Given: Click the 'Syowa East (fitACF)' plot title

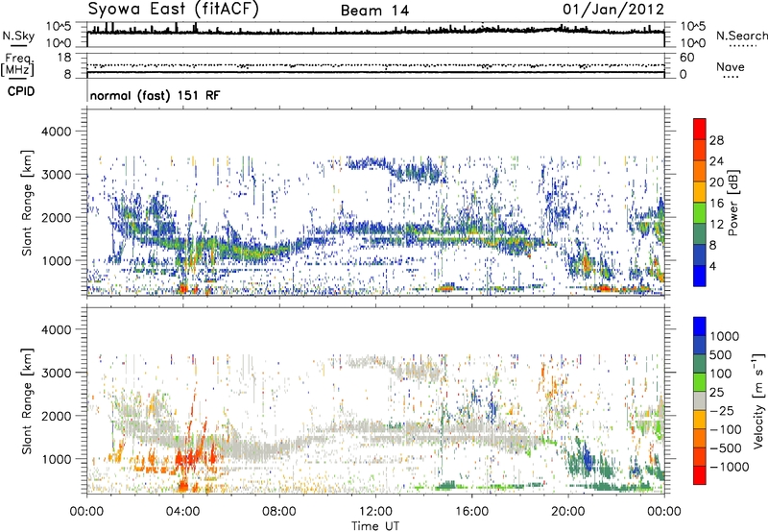Looking at the screenshot, I should (174, 9).
